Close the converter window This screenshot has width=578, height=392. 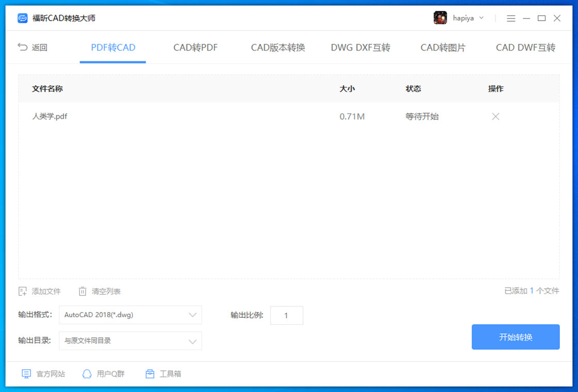point(557,18)
